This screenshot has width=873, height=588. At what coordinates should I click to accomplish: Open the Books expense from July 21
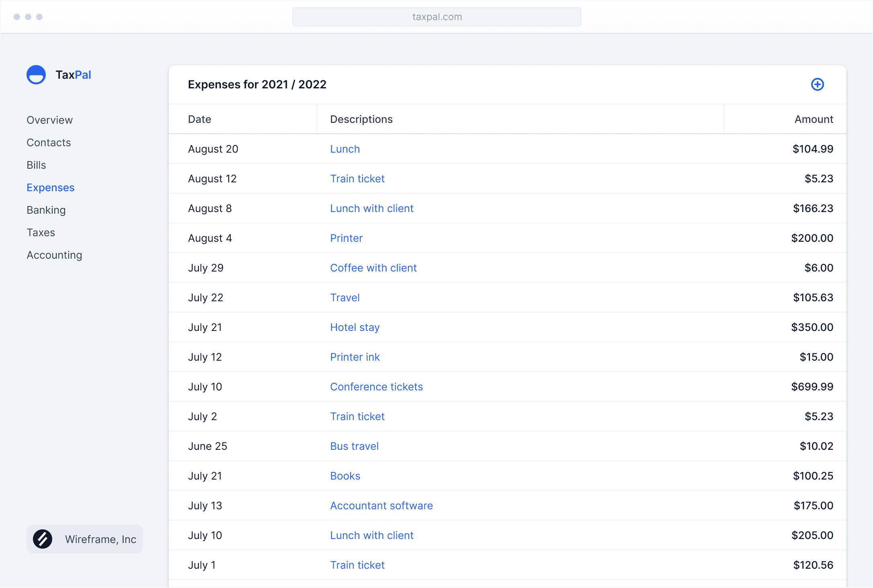[x=345, y=476]
